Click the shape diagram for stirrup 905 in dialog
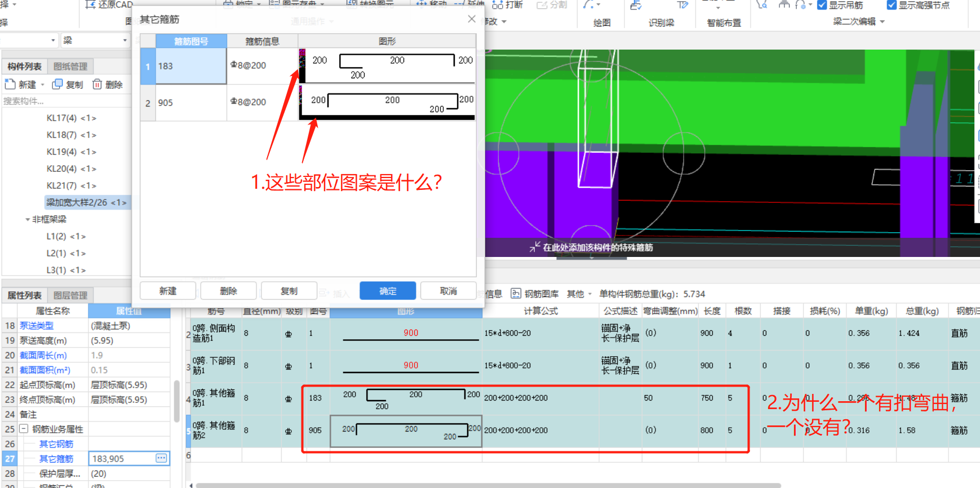 click(x=387, y=103)
